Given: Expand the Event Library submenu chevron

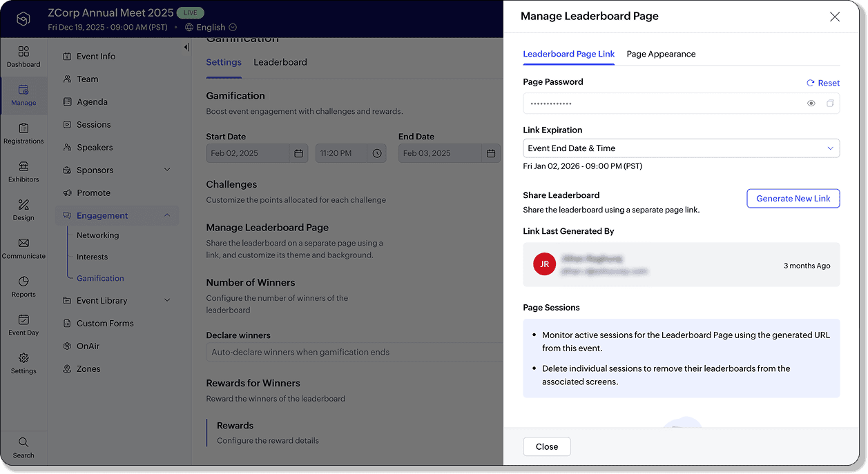Looking at the screenshot, I should 167,301.
